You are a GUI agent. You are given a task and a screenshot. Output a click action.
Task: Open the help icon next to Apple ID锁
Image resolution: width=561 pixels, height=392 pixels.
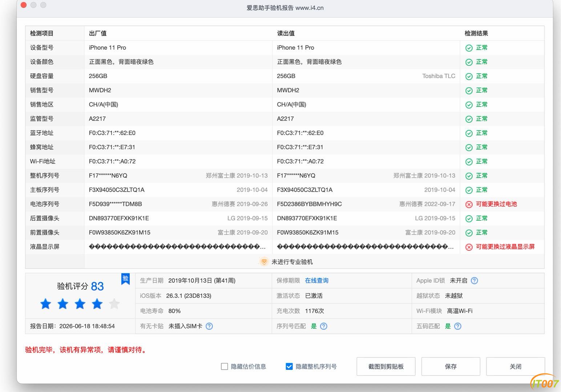475,281
